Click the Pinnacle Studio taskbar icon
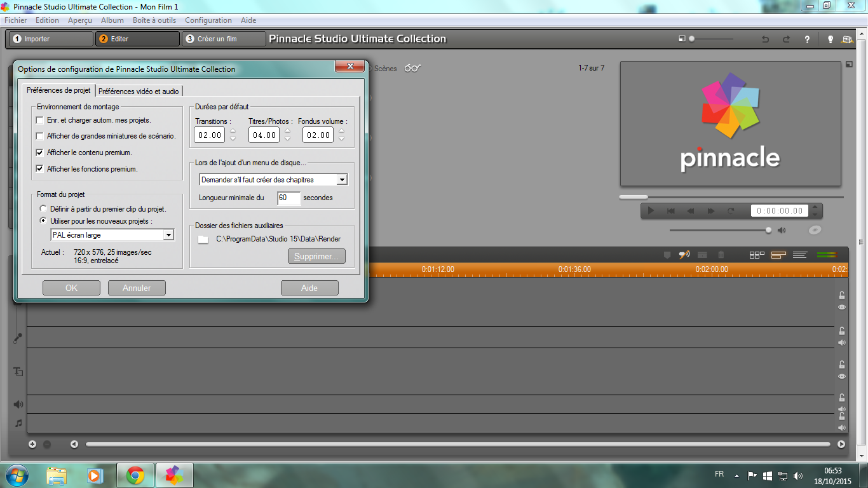This screenshot has width=868, height=488. [x=174, y=475]
